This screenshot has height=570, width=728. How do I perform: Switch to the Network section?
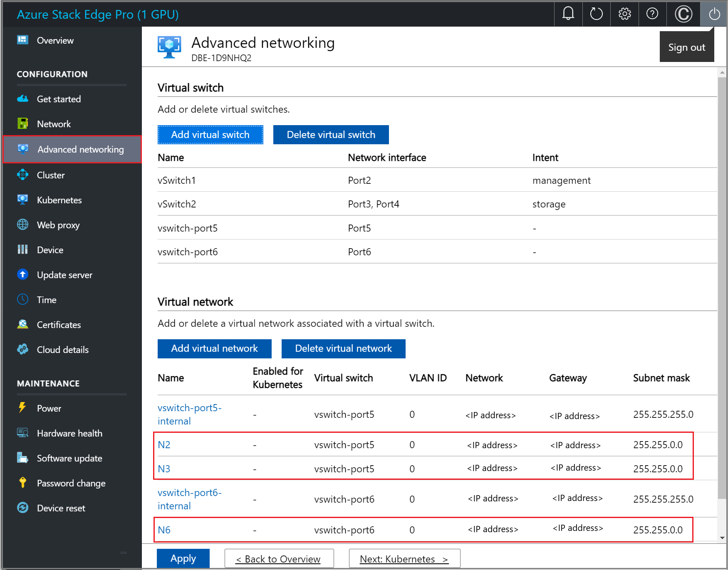tap(54, 123)
